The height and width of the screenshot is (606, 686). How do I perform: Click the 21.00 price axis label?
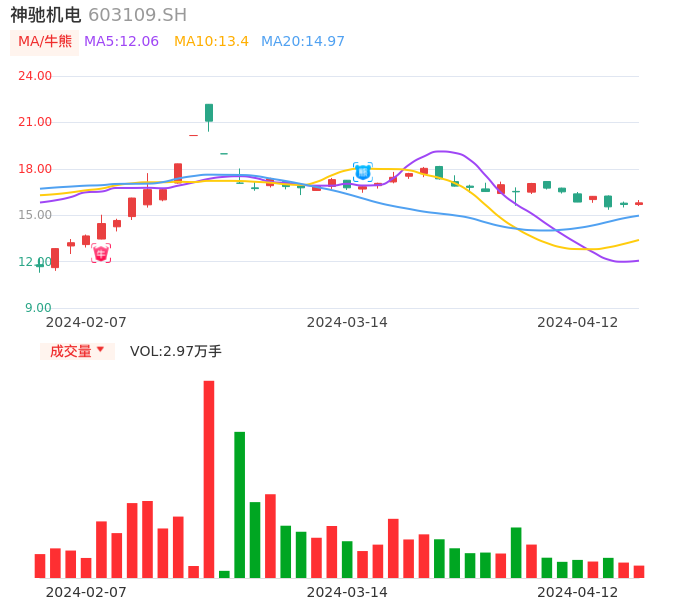click(35, 122)
